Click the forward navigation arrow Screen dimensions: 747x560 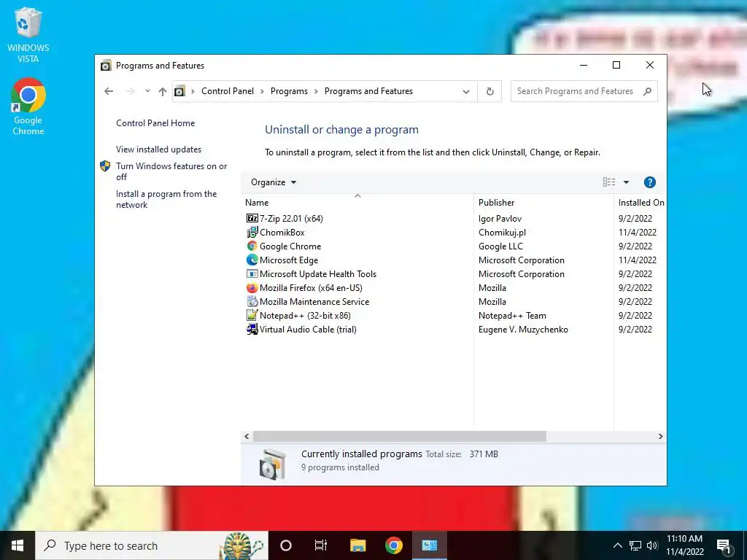click(x=130, y=91)
